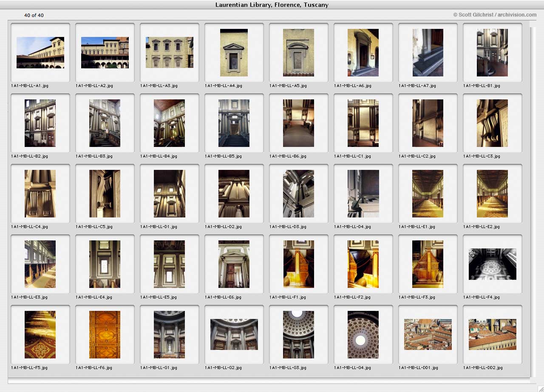Select the staircase thumbnail 1A1-MB-LL-B3.jpg
Image resolution: width=544 pixels, height=392 pixels.
[x=105, y=123]
